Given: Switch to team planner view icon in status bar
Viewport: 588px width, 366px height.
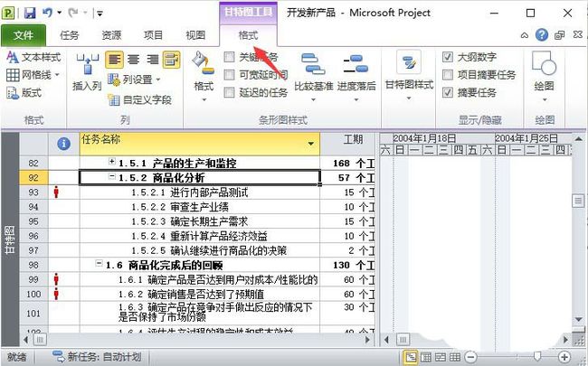Looking at the screenshot, I should (441, 357).
